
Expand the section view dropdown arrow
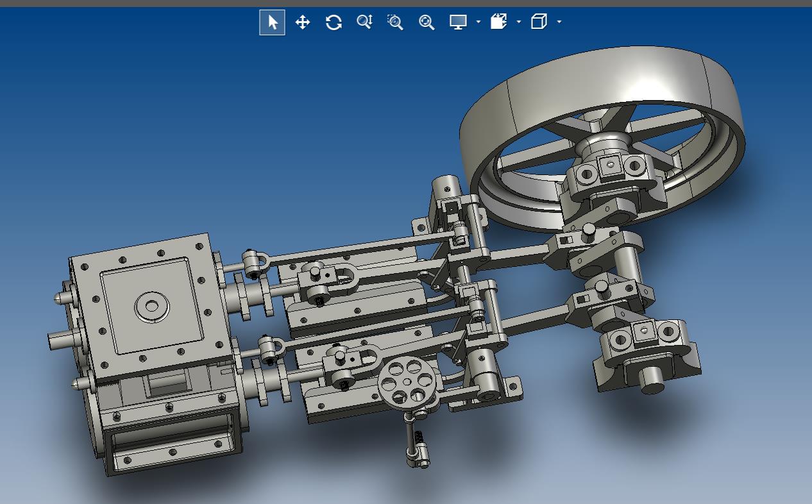pos(519,22)
